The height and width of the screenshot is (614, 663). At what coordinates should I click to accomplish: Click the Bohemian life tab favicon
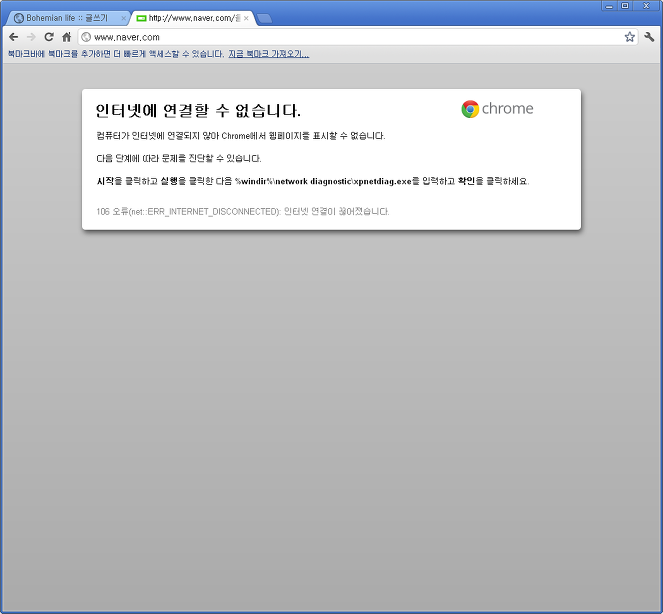[19, 18]
